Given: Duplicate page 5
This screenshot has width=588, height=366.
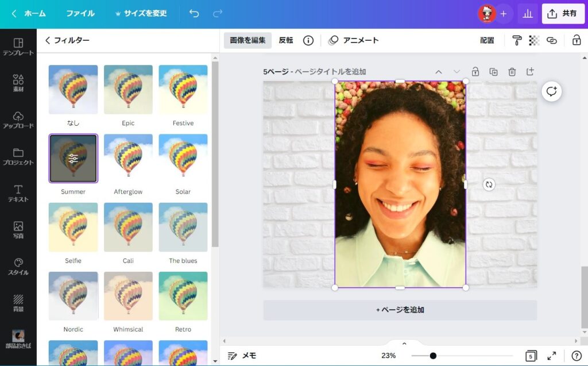Looking at the screenshot, I should click(493, 71).
